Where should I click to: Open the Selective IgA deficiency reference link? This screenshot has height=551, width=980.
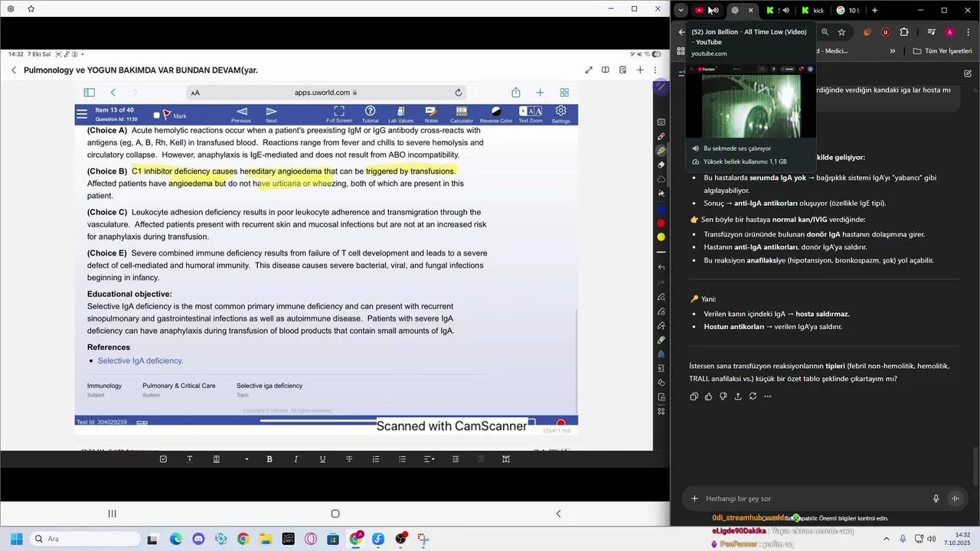point(140,360)
